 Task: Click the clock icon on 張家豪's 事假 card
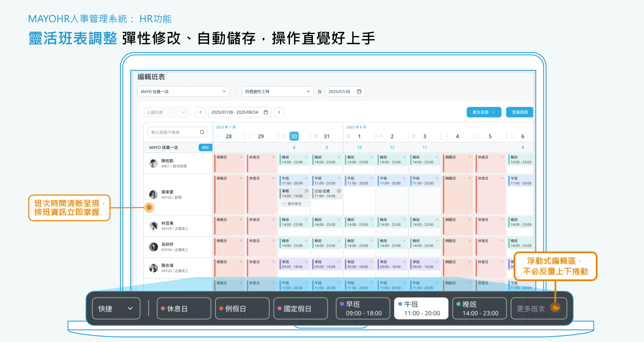306,191
